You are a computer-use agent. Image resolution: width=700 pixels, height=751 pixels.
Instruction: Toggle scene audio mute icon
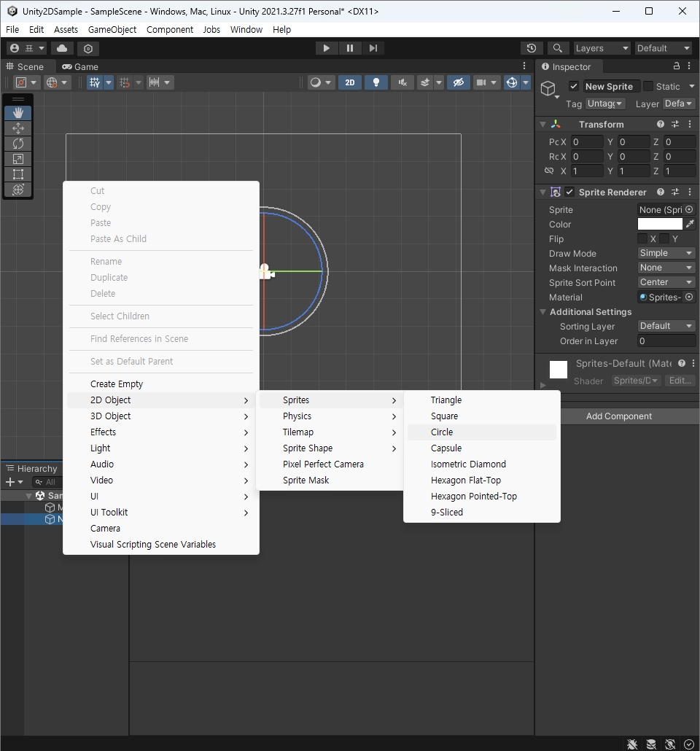pyautogui.click(x=402, y=82)
